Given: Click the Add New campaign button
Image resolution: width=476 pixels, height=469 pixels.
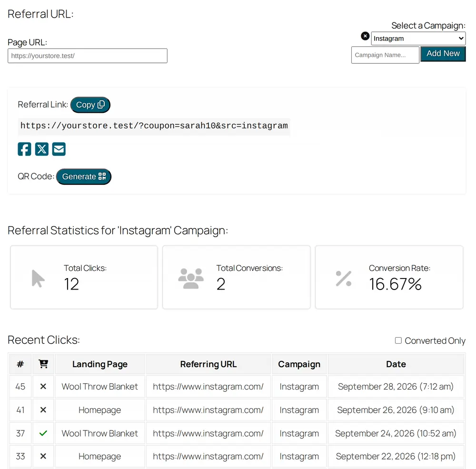Looking at the screenshot, I should [x=443, y=54].
